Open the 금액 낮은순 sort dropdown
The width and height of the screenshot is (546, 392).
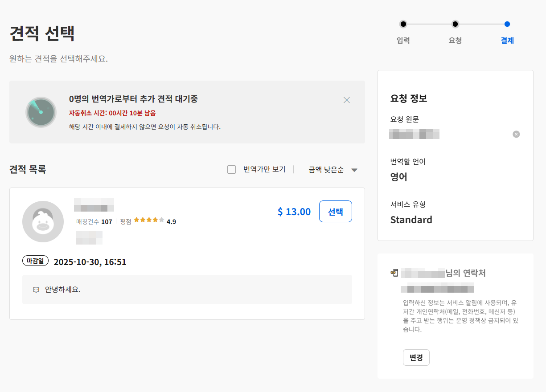333,170
